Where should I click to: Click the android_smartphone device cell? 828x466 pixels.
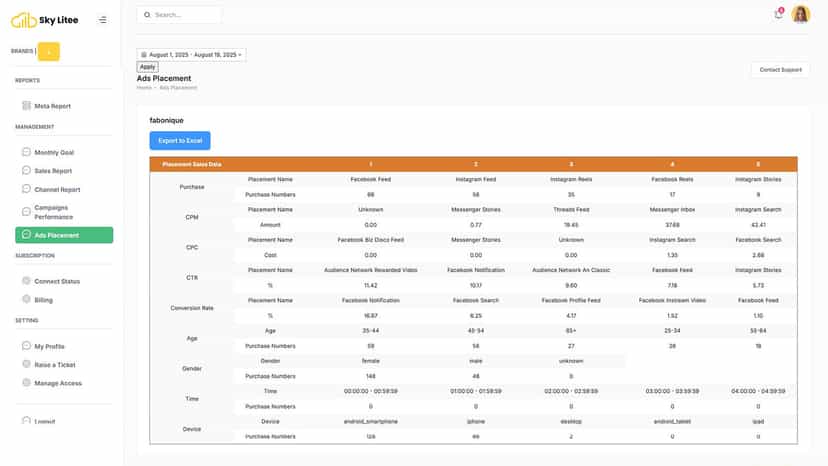click(371, 422)
